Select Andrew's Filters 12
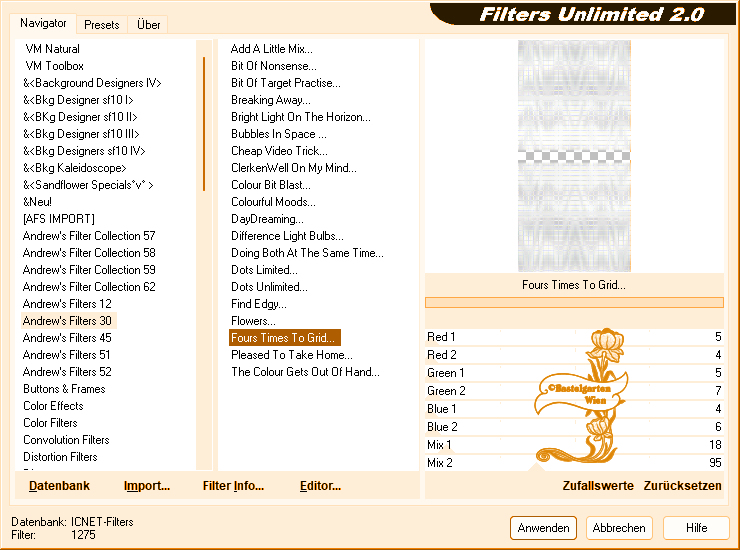 [x=67, y=304]
